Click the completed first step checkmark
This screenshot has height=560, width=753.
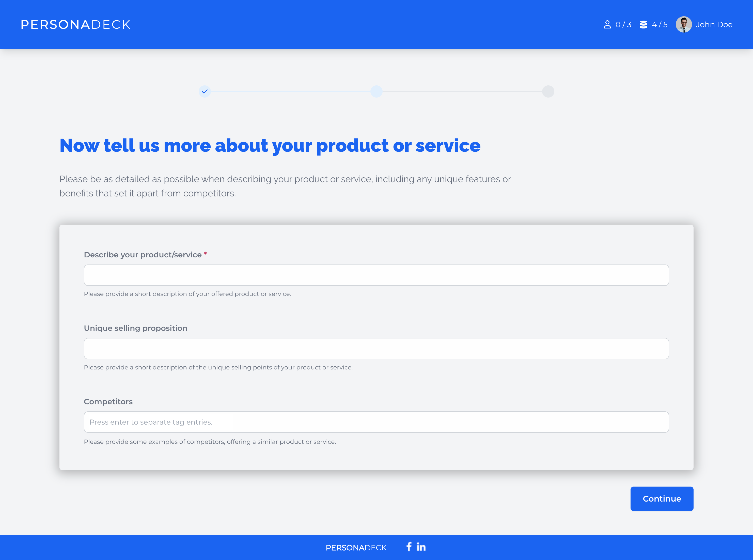[205, 91]
